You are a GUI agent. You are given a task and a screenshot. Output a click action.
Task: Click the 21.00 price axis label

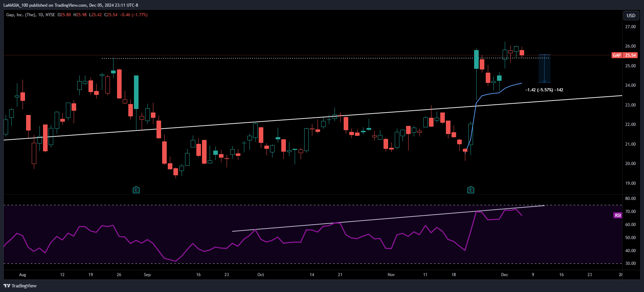(x=630, y=144)
